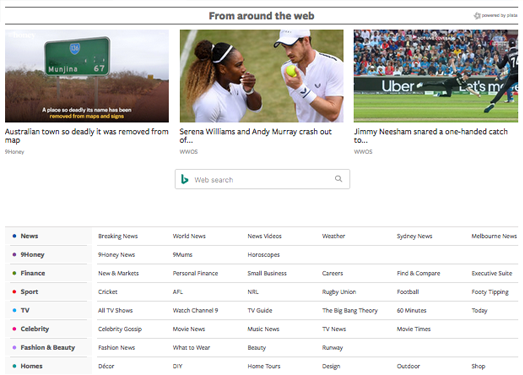Open the Celebrity category

(x=35, y=329)
